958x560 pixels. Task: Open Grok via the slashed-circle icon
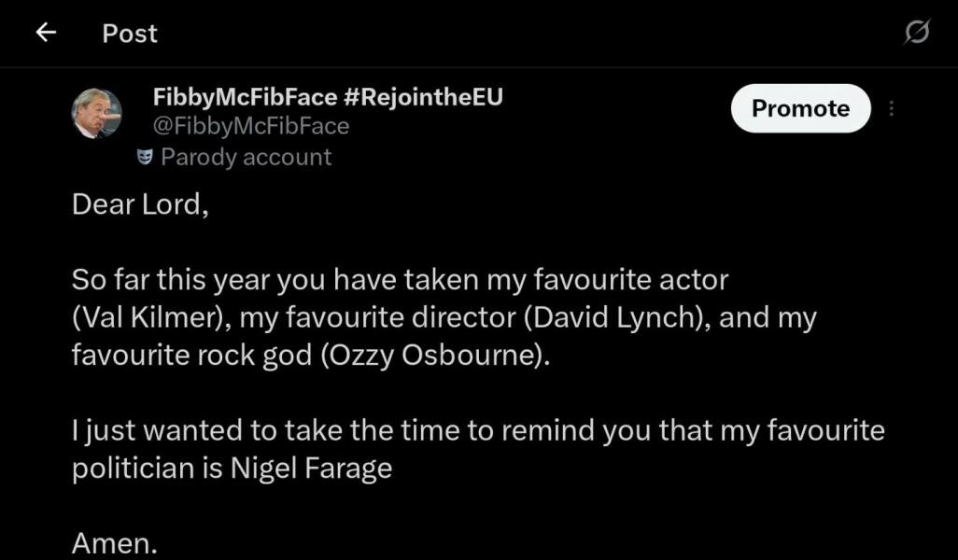coord(916,33)
